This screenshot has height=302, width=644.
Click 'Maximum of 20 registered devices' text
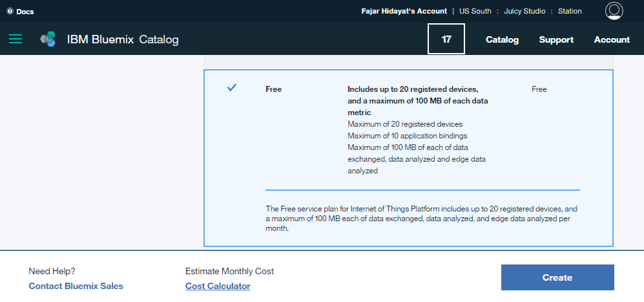point(405,124)
